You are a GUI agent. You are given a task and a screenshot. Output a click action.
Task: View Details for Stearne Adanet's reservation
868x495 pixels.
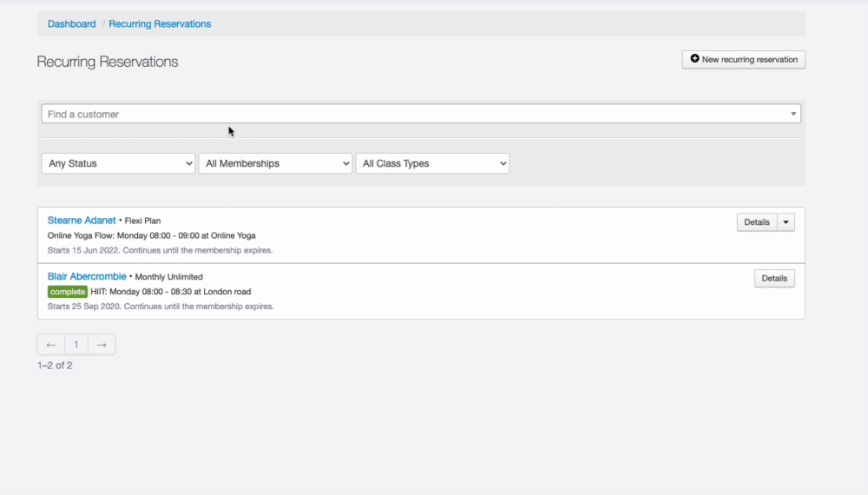(x=757, y=222)
